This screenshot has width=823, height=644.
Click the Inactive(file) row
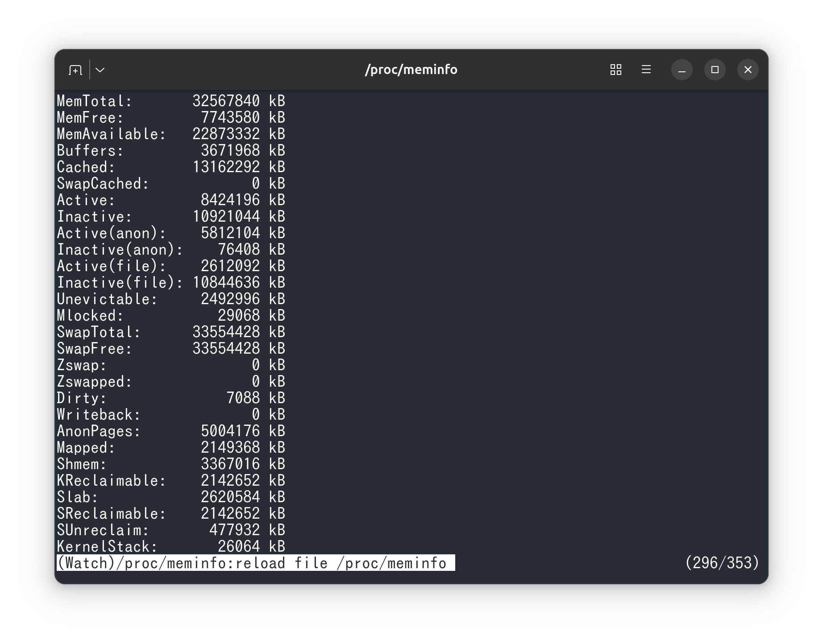point(171,282)
